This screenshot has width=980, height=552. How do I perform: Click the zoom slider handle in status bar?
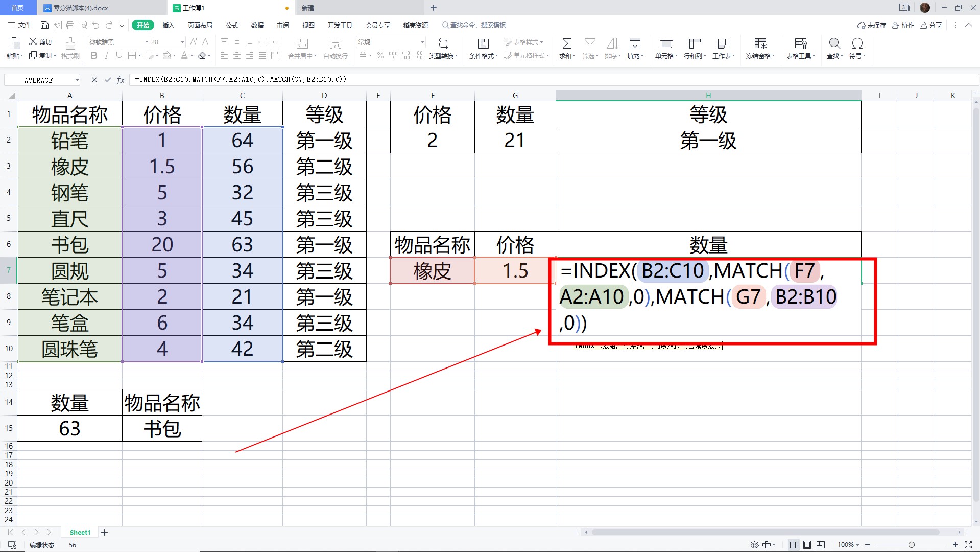[x=911, y=545]
